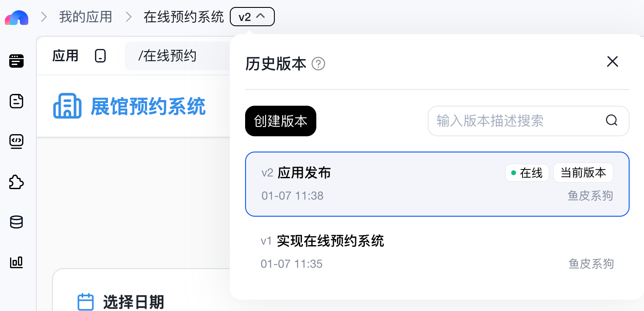Go to 我的应用 breadcrumb
Image resolution: width=644 pixels, height=311 pixels.
coord(86,17)
